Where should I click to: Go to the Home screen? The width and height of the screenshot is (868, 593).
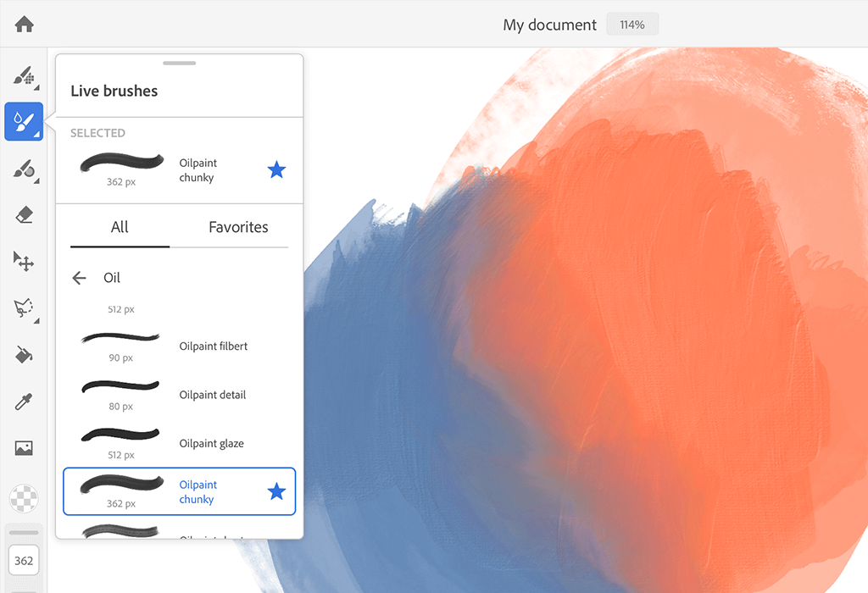pos(24,24)
